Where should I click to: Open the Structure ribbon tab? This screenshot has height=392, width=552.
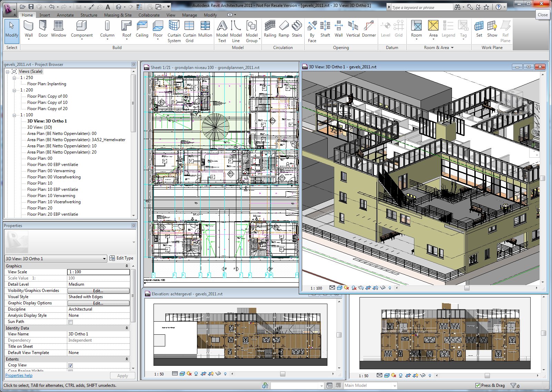click(89, 15)
